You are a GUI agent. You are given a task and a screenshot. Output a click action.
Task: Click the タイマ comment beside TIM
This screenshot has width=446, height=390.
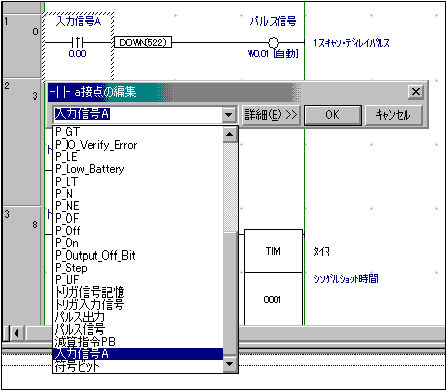click(x=322, y=251)
